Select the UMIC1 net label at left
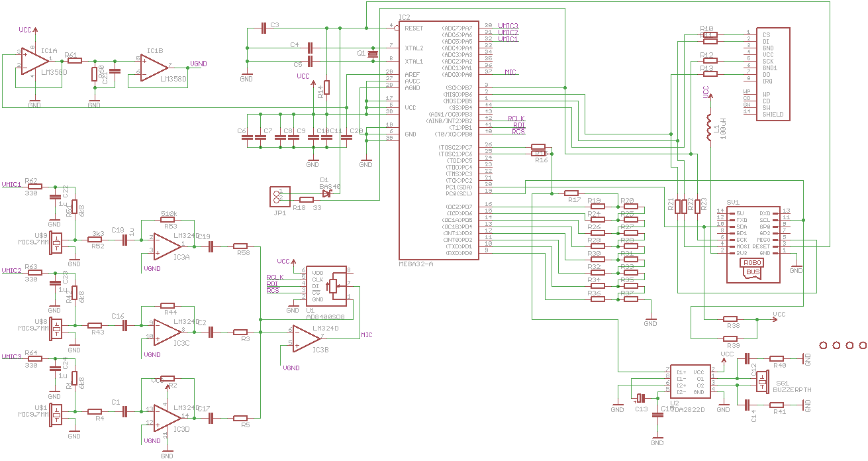Viewport: 868px width, 461px height. coord(11,184)
